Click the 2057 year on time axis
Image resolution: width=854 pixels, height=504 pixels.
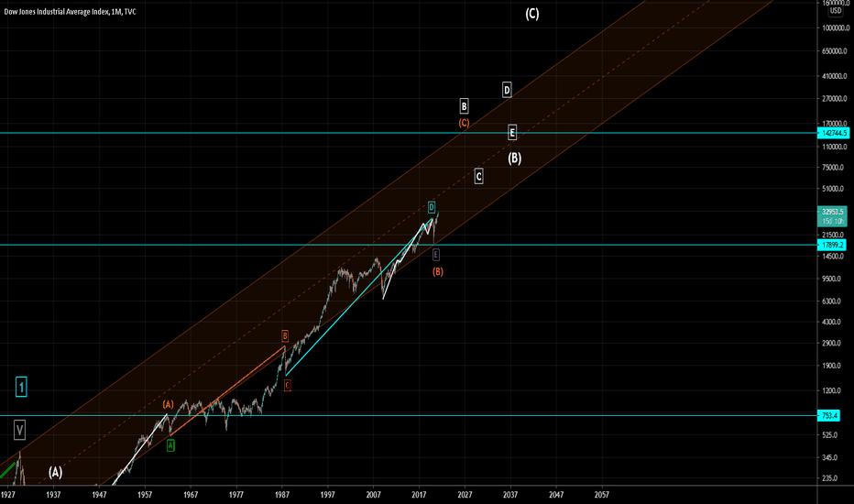pyautogui.click(x=602, y=495)
